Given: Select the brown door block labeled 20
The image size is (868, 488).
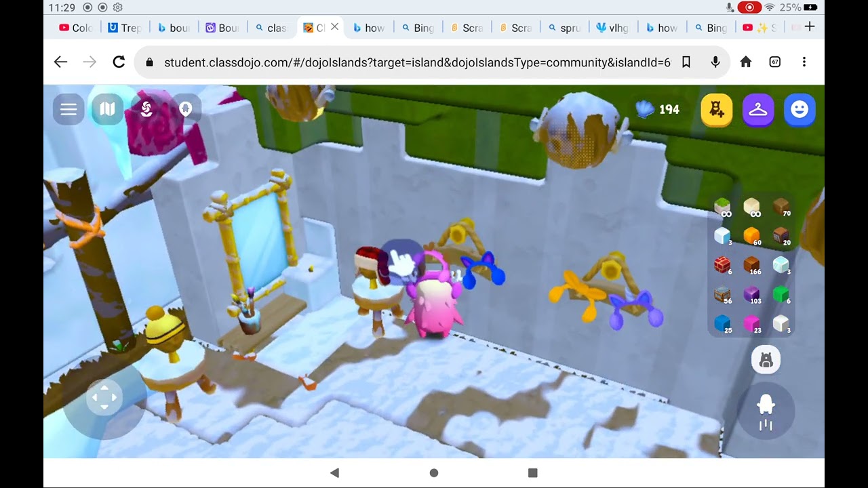Looking at the screenshot, I should pos(781,236).
